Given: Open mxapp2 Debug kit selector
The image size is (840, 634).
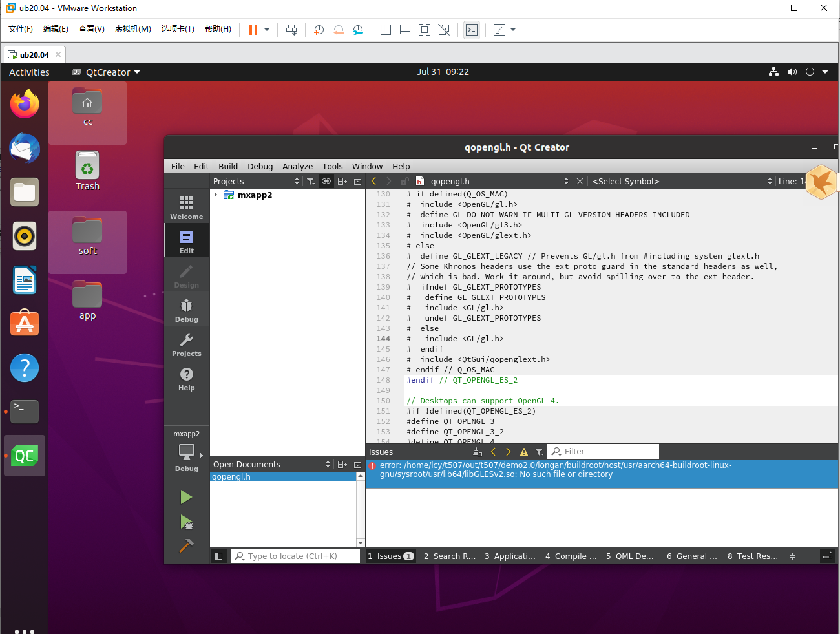Looking at the screenshot, I should pyautogui.click(x=187, y=451).
